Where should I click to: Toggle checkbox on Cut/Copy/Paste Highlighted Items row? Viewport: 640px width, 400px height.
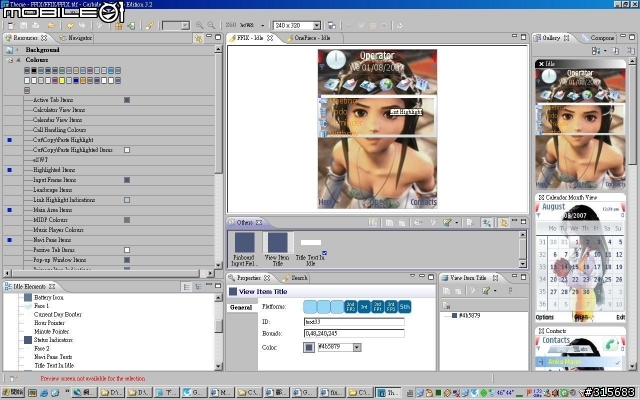127,150
